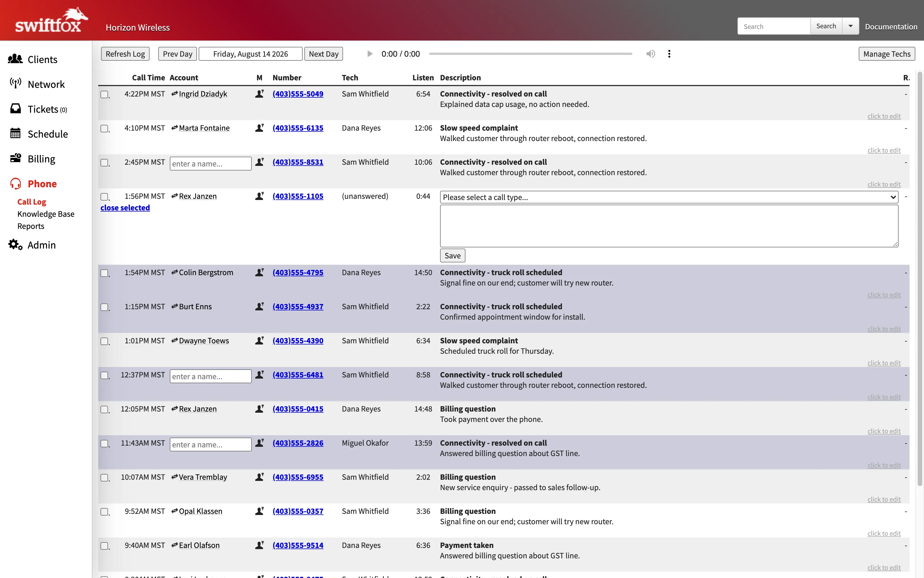Click the close selected link
The height and width of the screenshot is (578, 924).
pyautogui.click(x=125, y=208)
